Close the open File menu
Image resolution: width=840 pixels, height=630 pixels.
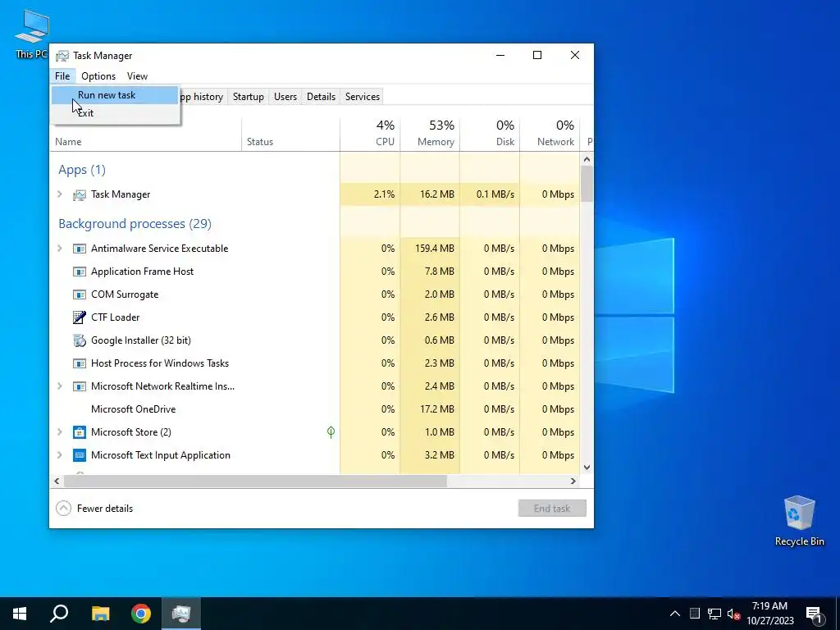tap(62, 76)
